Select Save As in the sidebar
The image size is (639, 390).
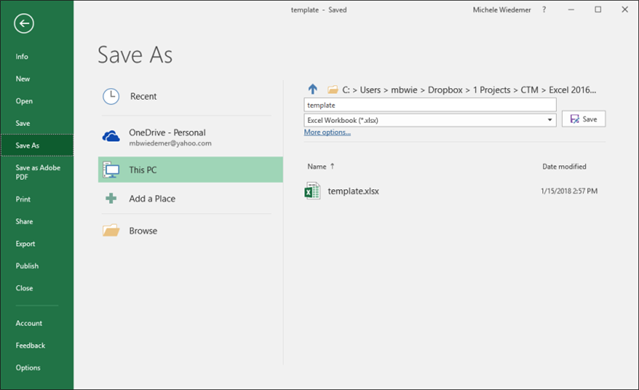point(37,145)
